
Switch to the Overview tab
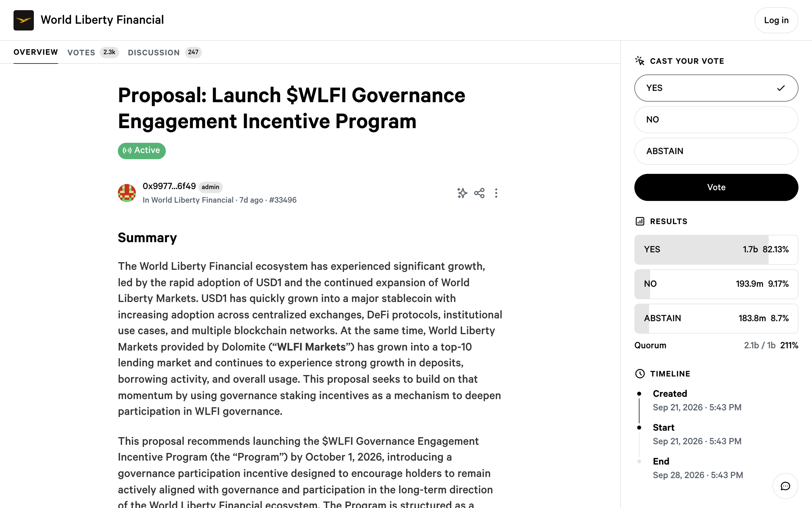coord(36,52)
